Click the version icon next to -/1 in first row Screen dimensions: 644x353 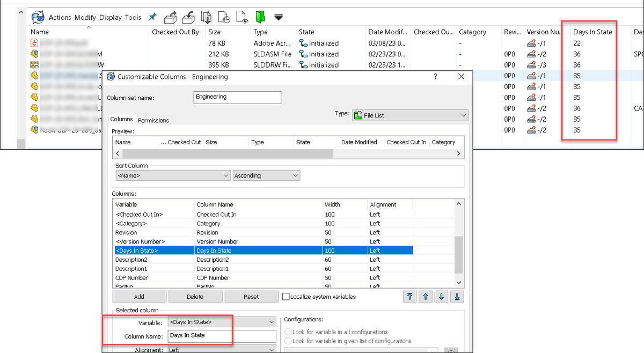[x=532, y=43]
